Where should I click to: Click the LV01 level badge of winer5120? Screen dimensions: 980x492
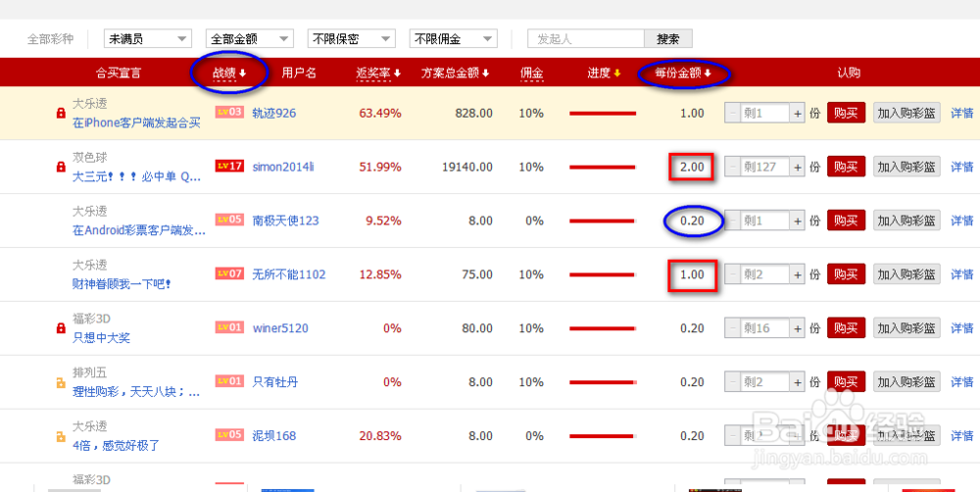[229, 327]
